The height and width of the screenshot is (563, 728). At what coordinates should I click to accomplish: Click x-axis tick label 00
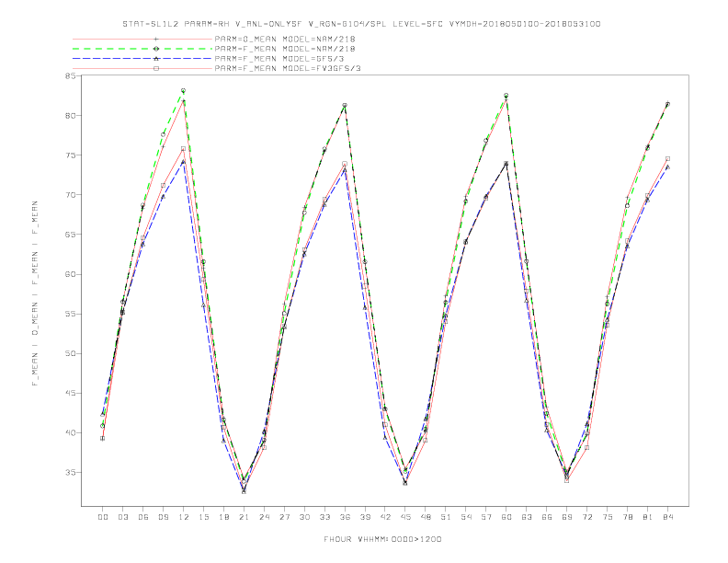point(103,517)
